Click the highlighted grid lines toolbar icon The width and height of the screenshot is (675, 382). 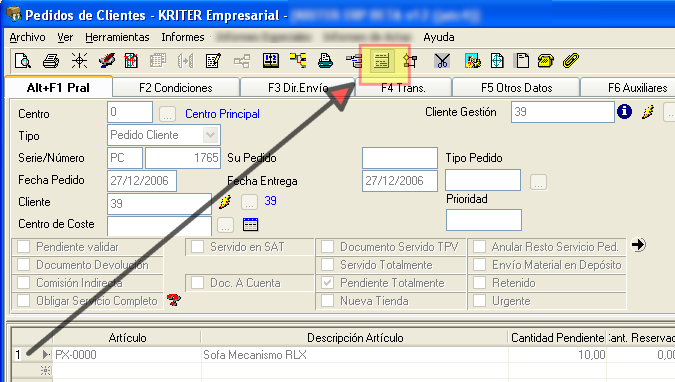pos(382,61)
